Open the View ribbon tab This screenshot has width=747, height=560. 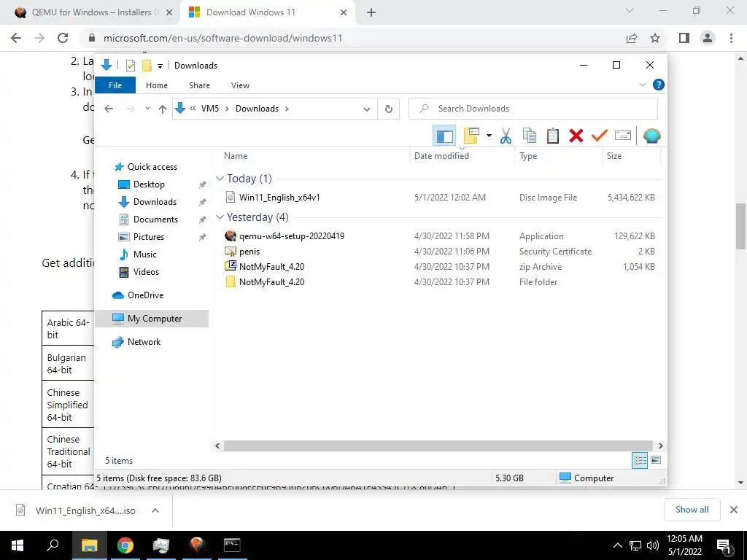point(240,85)
